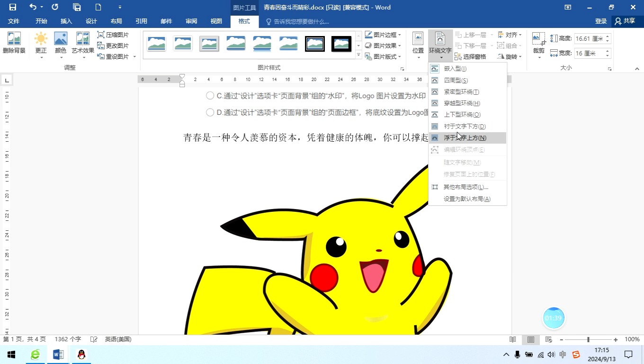Click Compress Pictures (压缩图片)
Screen dimensions: 644x364
[x=113, y=35]
